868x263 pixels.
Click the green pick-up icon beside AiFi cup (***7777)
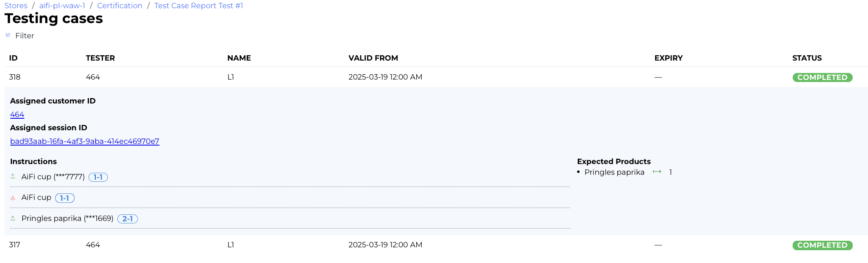coord(13,176)
